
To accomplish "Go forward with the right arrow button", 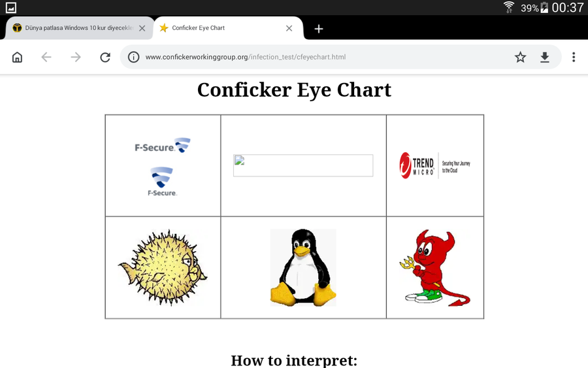I will 76,57.
